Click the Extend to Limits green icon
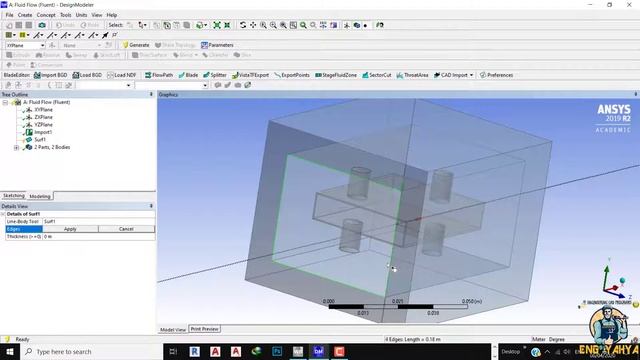Screen dimensions: 640x360 point(217,25)
